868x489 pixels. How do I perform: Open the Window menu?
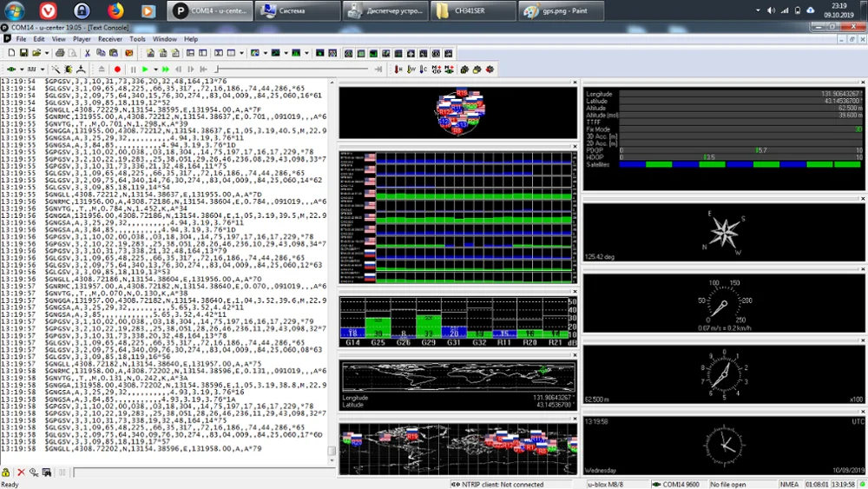coord(164,39)
